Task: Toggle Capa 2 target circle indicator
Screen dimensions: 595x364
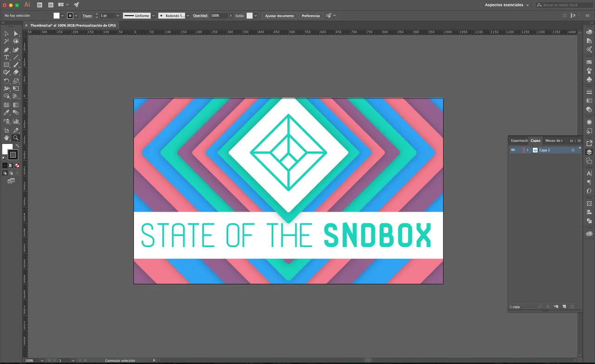Action: point(573,150)
